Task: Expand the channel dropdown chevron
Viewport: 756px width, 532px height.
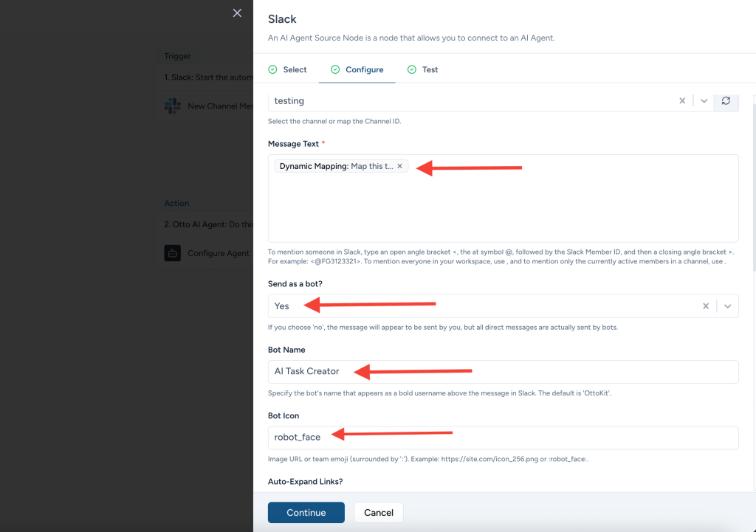Action: click(704, 100)
